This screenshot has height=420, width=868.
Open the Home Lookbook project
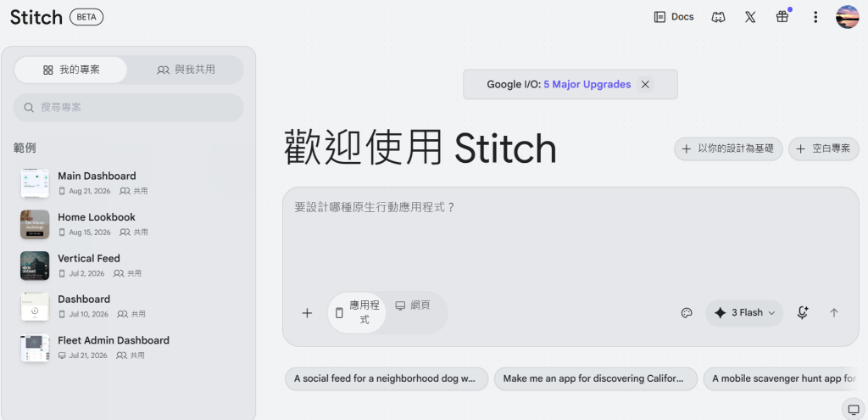[x=129, y=224]
